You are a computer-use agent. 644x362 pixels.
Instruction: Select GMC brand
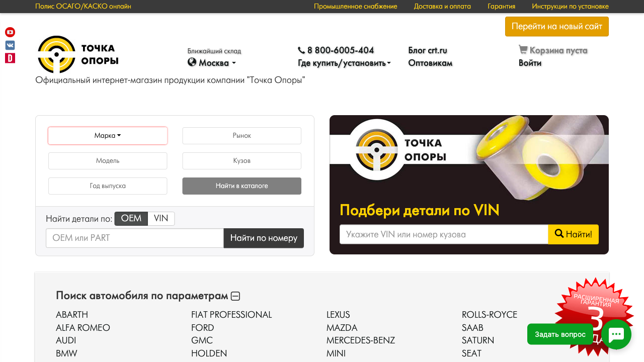tap(202, 340)
